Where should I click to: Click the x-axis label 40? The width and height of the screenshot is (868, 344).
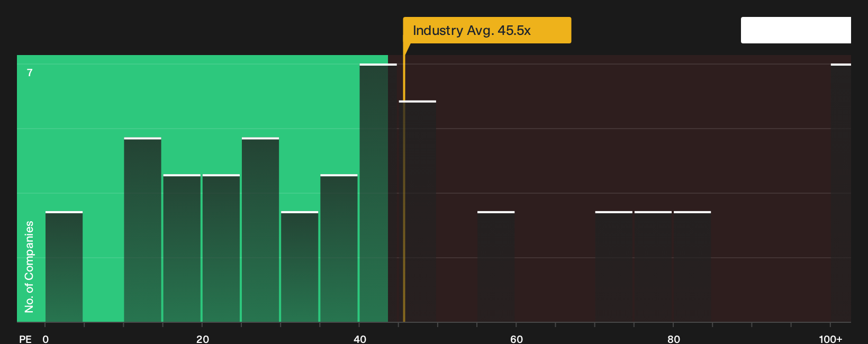point(360,339)
